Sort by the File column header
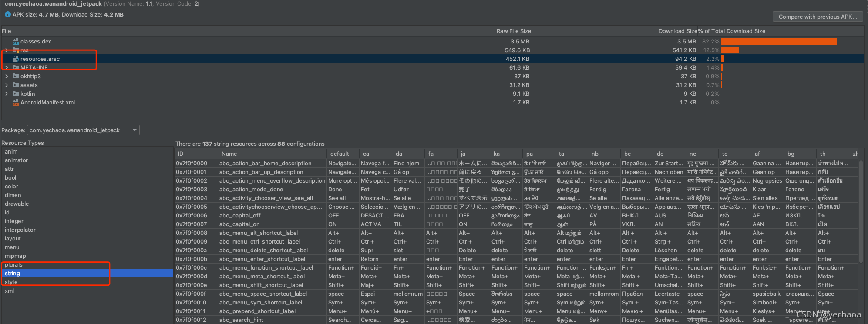This screenshot has height=324, width=868. [x=182, y=31]
